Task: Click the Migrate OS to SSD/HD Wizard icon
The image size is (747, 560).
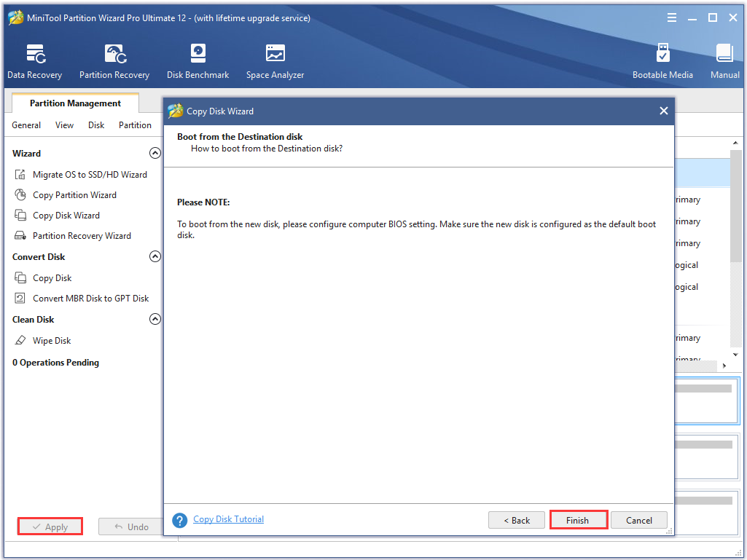Action: [x=20, y=174]
